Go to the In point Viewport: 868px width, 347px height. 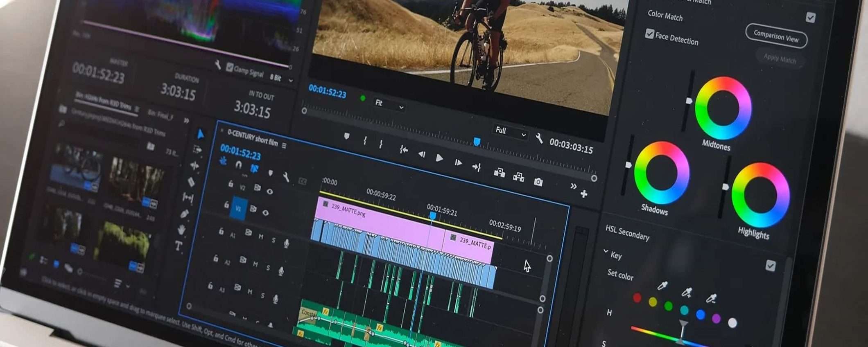pos(403,150)
